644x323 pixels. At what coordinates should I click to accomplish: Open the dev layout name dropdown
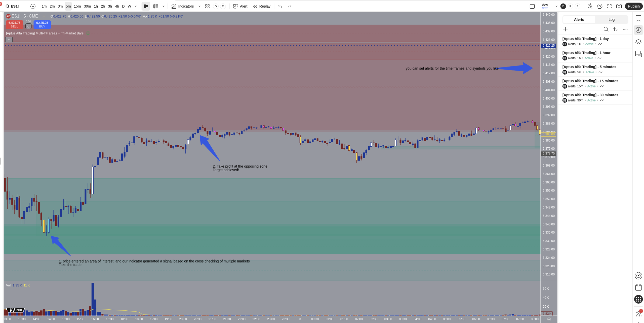556,6
